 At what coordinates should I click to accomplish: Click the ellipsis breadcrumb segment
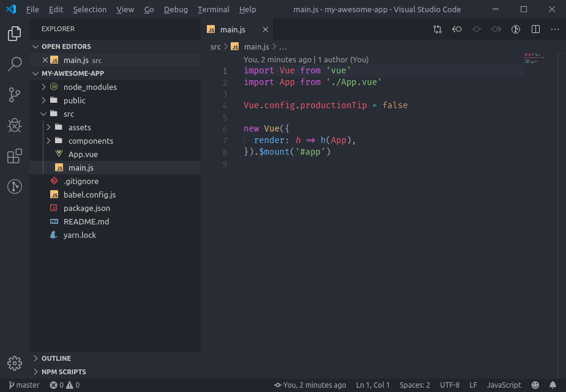pyautogui.click(x=283, y=47)
